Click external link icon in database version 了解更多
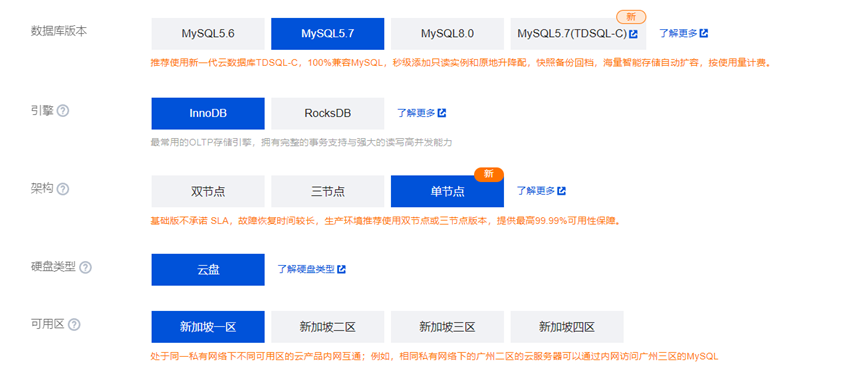This screenshot has height=384, width=865. 703,33
